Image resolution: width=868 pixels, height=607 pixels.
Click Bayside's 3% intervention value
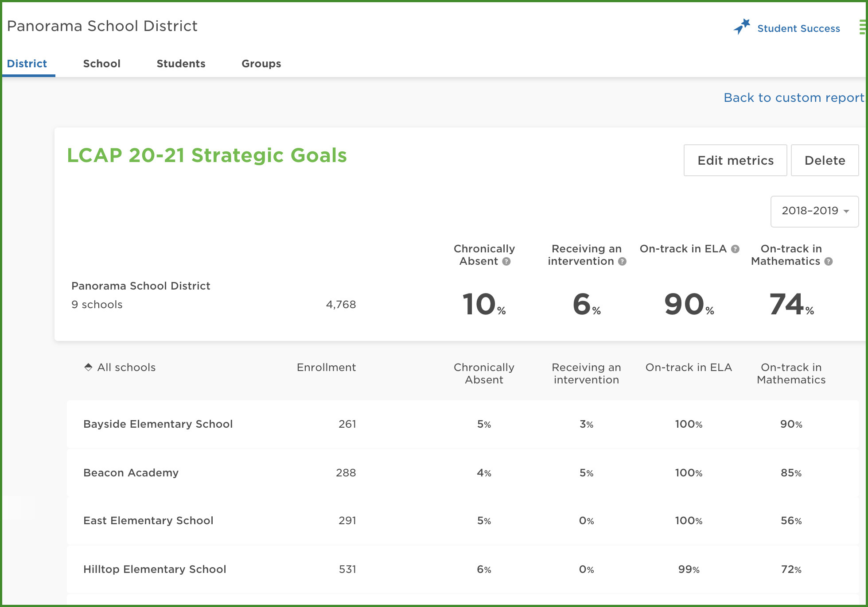click(x=586, y=424)
